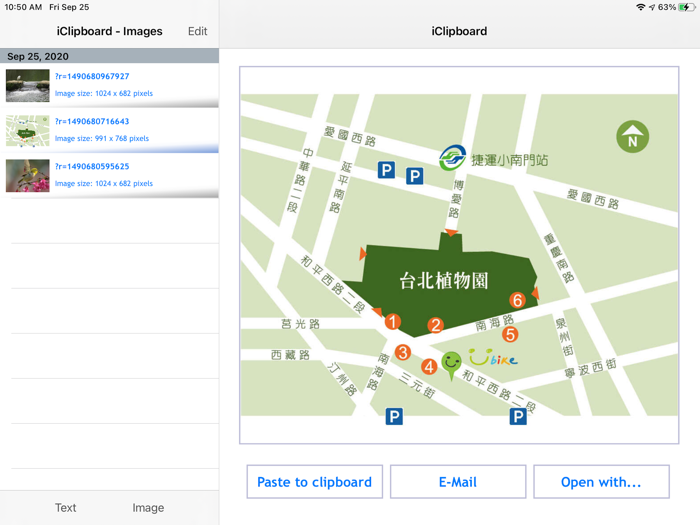Open the entry titled ?r=1490680595625

[92, 167]
